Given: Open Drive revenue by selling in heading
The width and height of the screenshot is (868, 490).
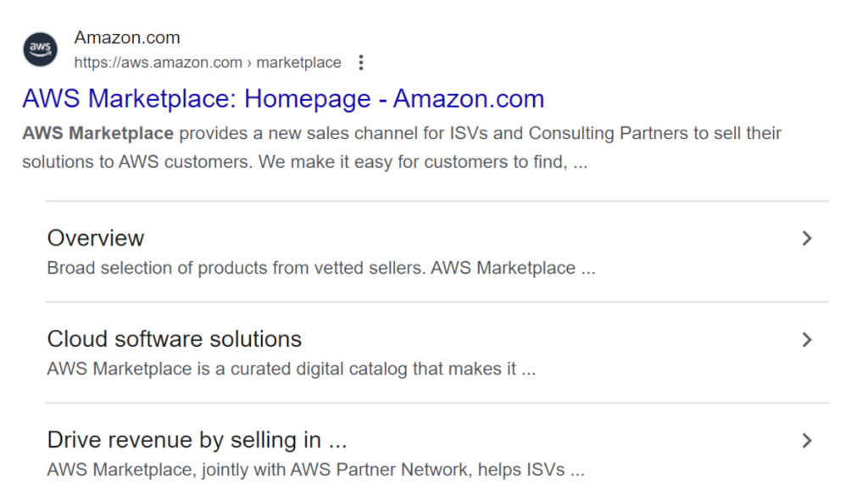Looking at the screenshot, I should pyautogui.click(x=197, y=440).
